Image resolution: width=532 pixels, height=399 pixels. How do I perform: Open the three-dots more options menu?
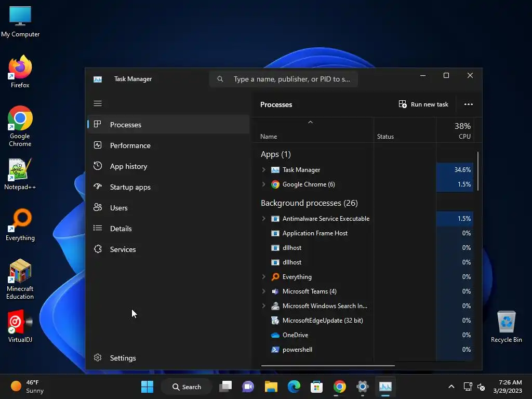(x=469, y=104)
